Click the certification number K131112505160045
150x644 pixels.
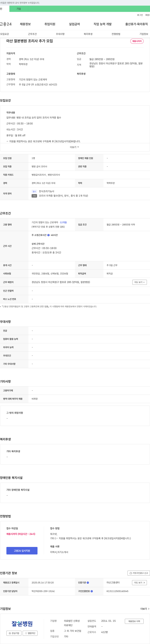pos(117,591)
